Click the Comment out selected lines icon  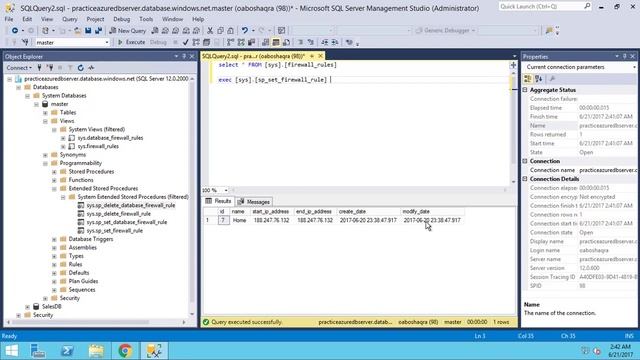pos(300,42)
